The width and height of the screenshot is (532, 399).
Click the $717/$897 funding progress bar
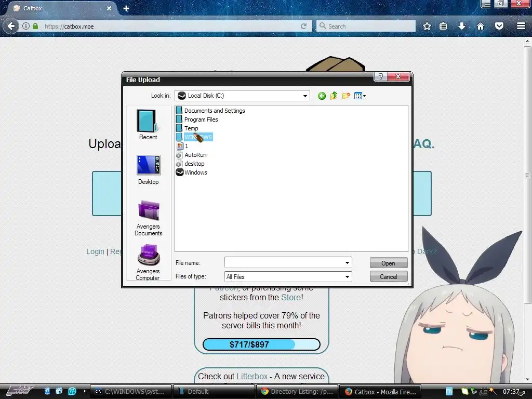pyautogui.click(x=261, y=344)
